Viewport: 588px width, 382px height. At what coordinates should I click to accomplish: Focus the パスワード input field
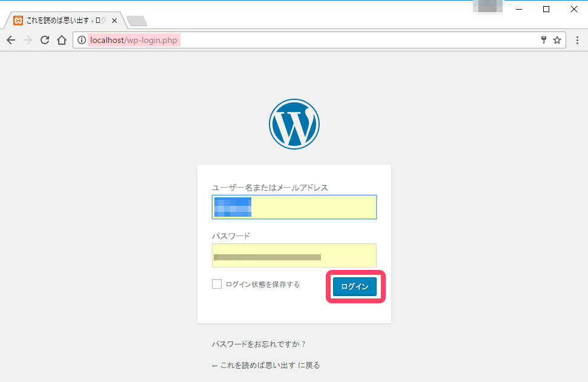pos(294,255)
